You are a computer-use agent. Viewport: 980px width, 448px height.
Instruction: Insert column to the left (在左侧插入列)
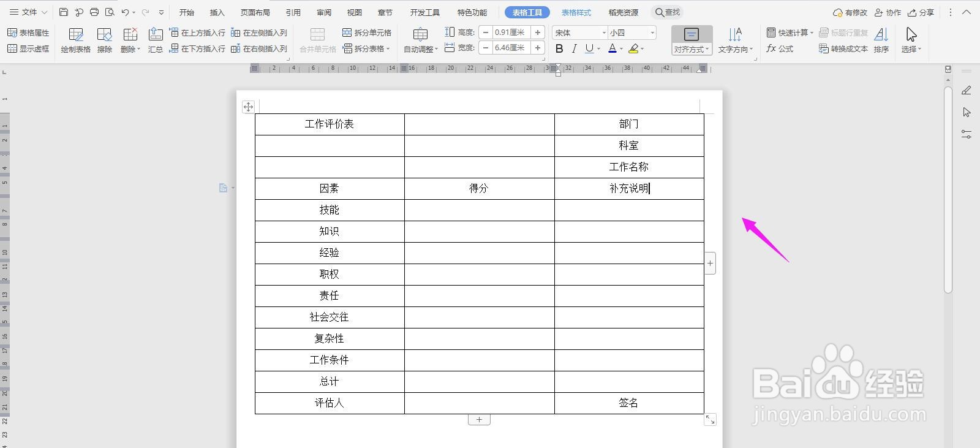pos(259,32)
